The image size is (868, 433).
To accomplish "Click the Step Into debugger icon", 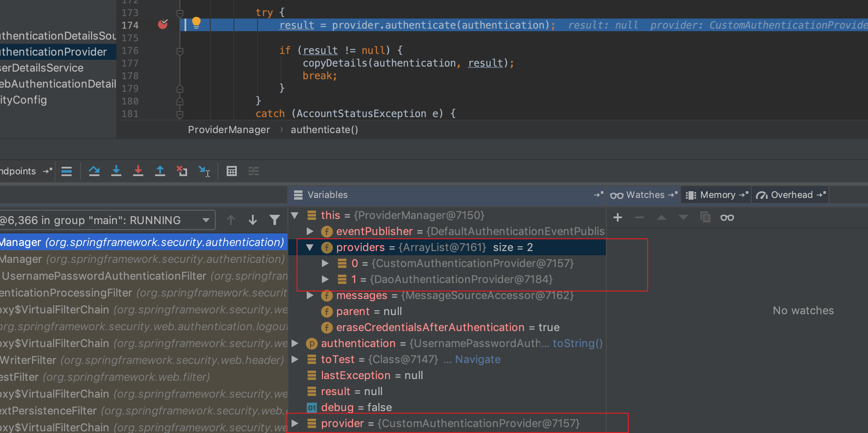I will click(x=116, y=171).
